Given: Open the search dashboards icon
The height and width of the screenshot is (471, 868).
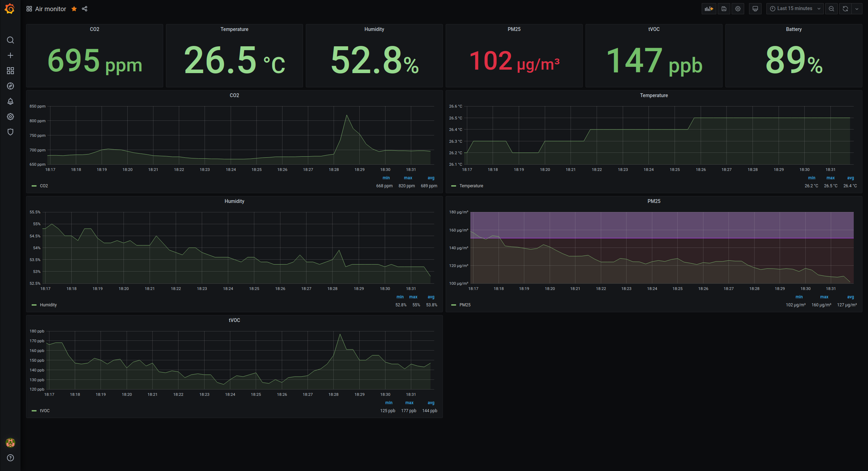Looking at the screenshot, I should coord(10,40).
